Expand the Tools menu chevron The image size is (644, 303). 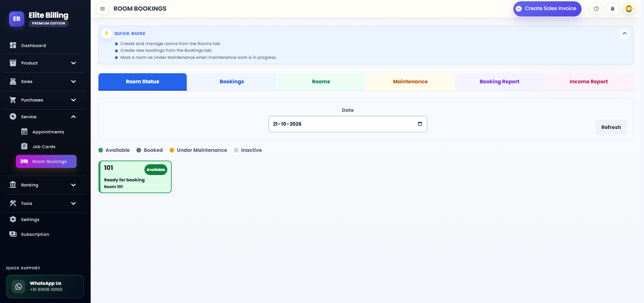pos(73,203)
